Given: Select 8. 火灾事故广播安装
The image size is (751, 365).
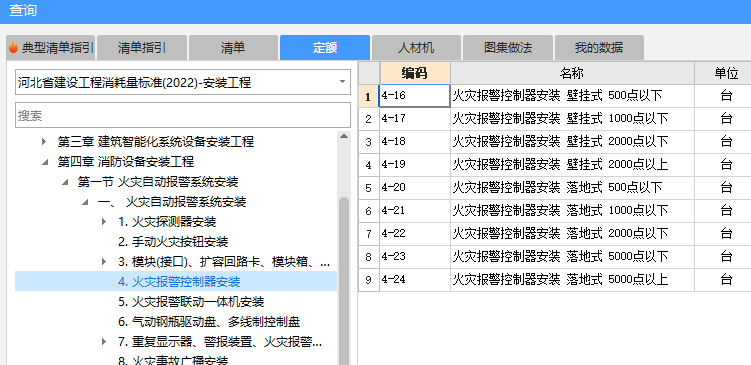Looking at the screenshot, I should coord(173,360).
